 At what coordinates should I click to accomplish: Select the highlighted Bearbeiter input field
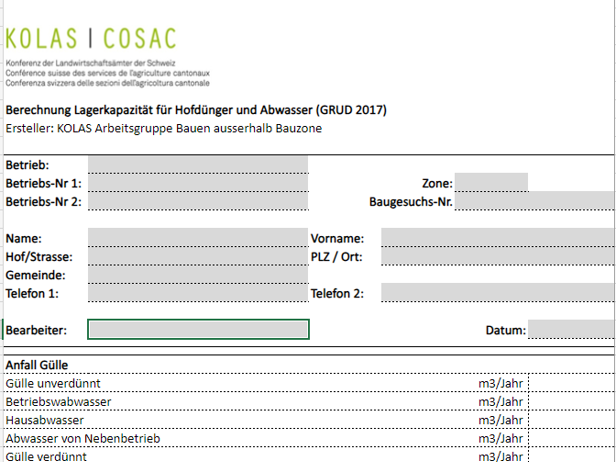(x=198, y=329)
